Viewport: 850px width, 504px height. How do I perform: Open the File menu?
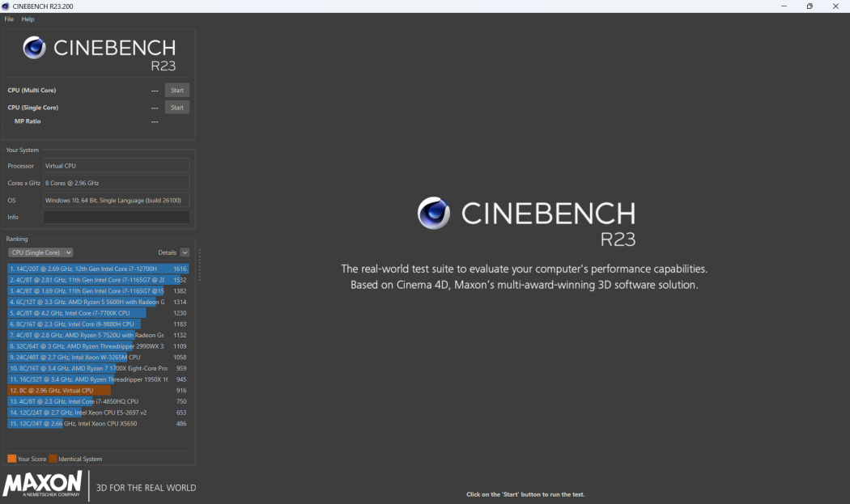click(x=9, y=19)
